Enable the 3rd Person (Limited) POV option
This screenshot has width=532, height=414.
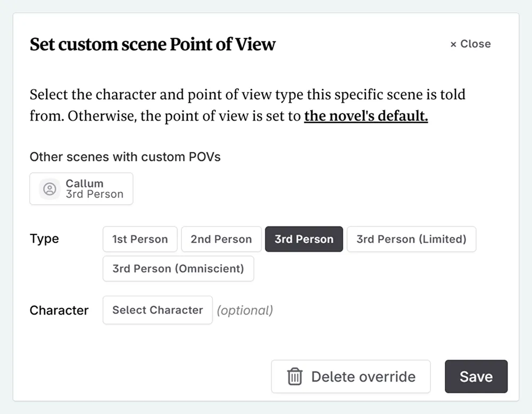pyautogui.click(x=411, y=239)
